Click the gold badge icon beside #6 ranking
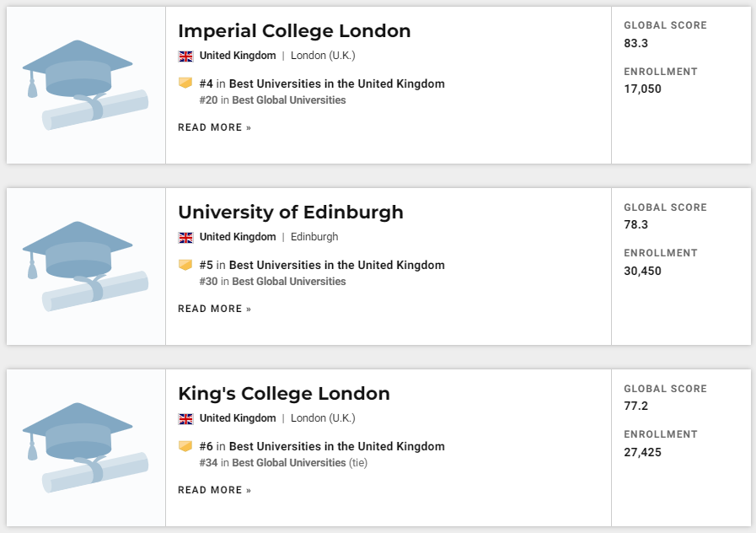 click(185, 446)
